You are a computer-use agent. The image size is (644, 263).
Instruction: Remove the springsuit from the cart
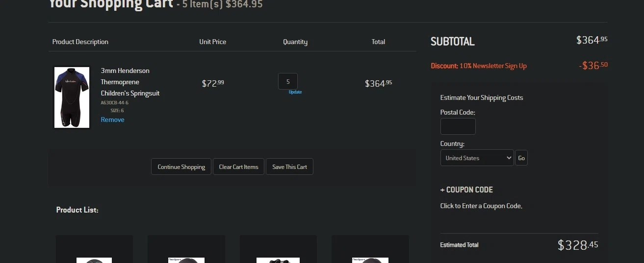pyautogui.click(x=112, y=120)
